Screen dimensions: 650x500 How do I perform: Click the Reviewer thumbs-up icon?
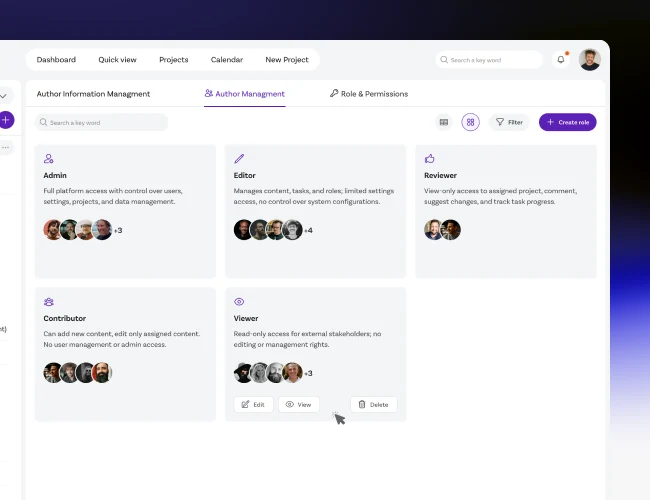click(429, 159)
